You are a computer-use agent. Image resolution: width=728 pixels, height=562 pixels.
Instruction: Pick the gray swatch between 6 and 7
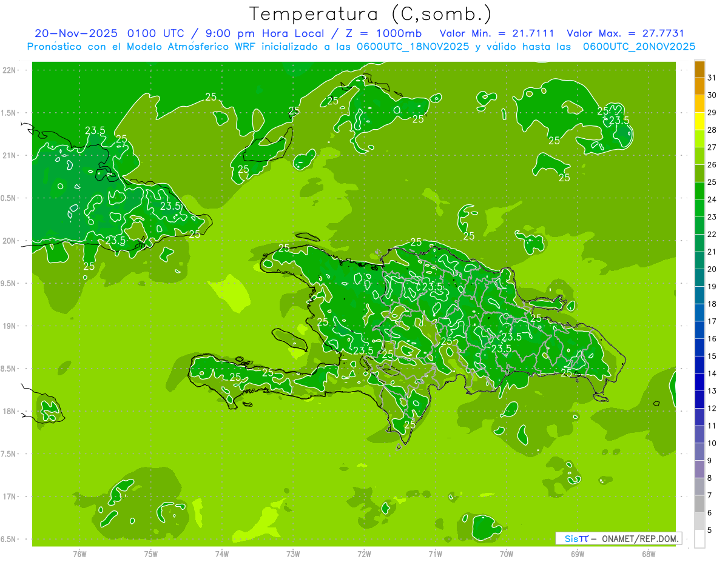[699, 504]
